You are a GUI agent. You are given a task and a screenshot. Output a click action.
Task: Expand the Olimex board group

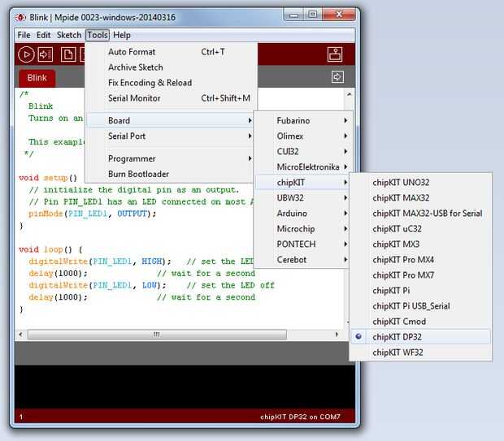coord(303,136)
